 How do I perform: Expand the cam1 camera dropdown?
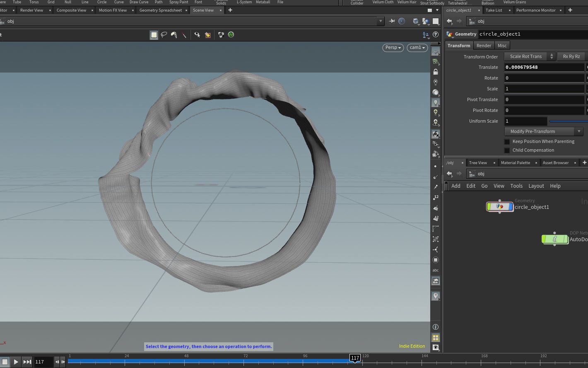tap(417, 48)
